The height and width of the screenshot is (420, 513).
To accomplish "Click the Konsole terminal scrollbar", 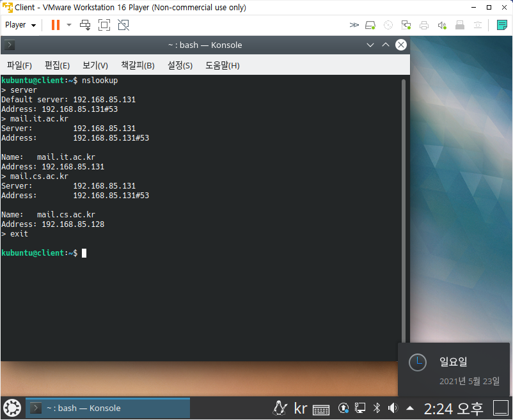I will coord(404,211).
